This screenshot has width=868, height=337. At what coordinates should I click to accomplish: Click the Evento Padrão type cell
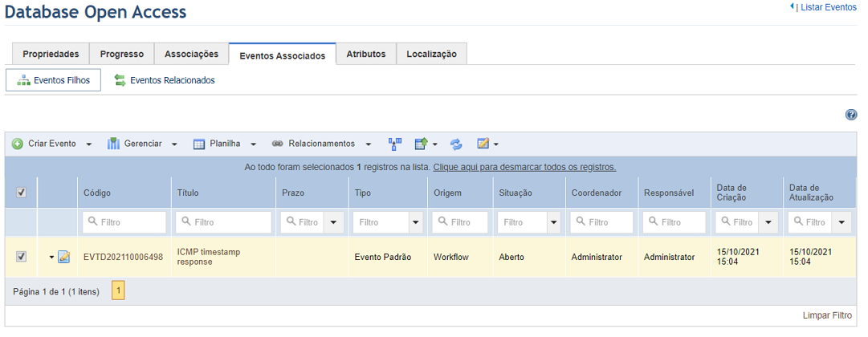pos(383,258)
